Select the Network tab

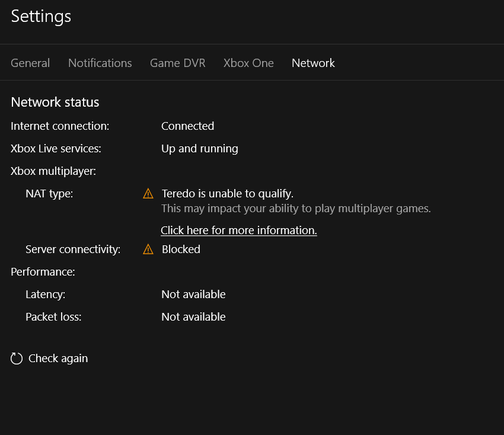click(x=313, y=63)
